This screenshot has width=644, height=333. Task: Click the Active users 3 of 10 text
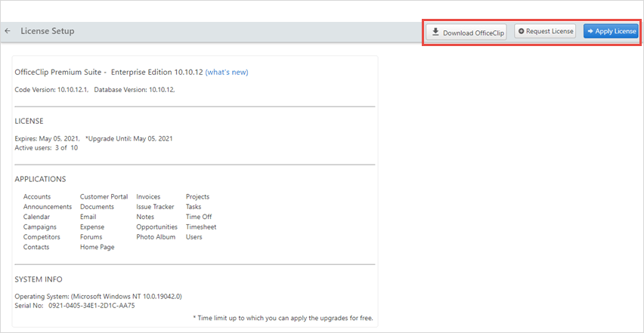click(x=46, y=148)
